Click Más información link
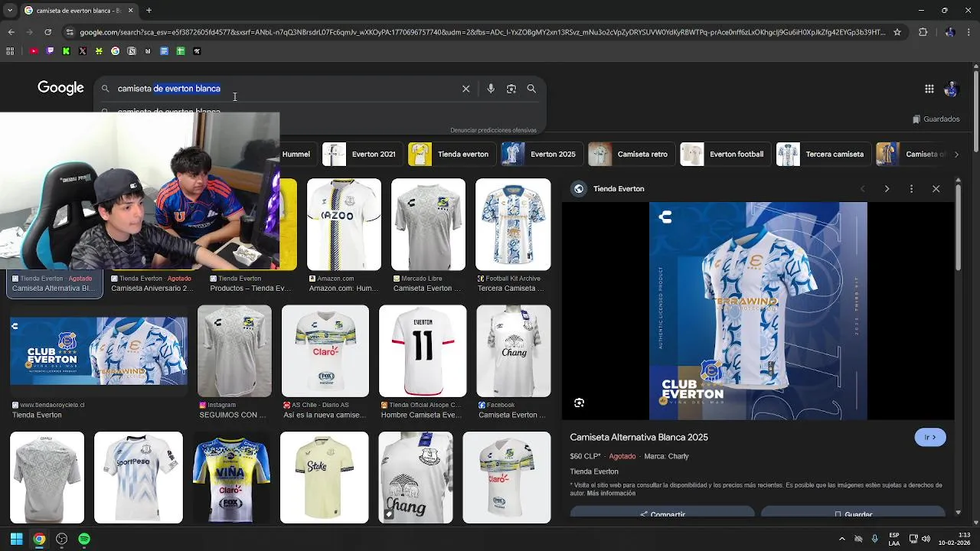 click(x=611, y=494)
